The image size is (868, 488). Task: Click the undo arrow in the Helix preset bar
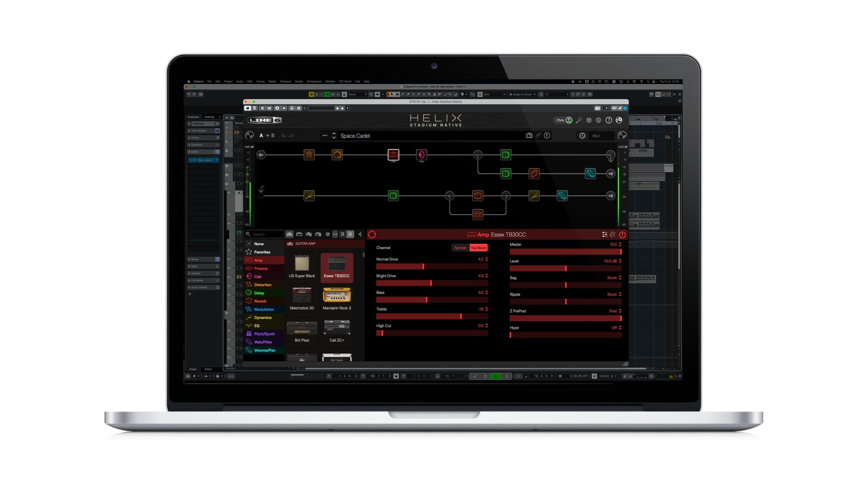(283, 136)
